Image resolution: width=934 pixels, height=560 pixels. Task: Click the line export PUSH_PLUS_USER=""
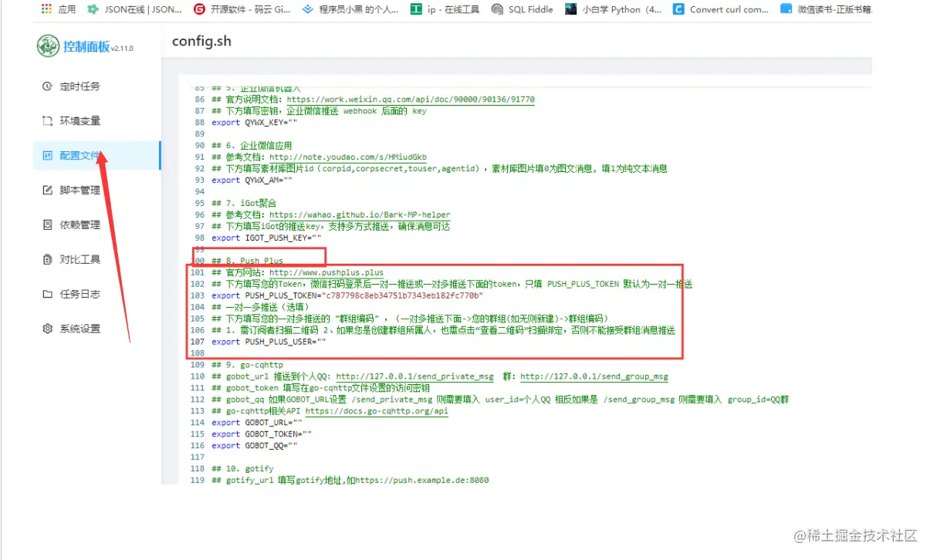pyautogui.click(x=269, y=342)
